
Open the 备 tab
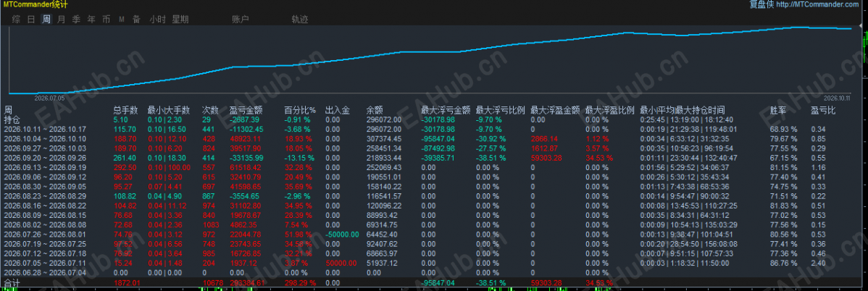coord(136,20)
